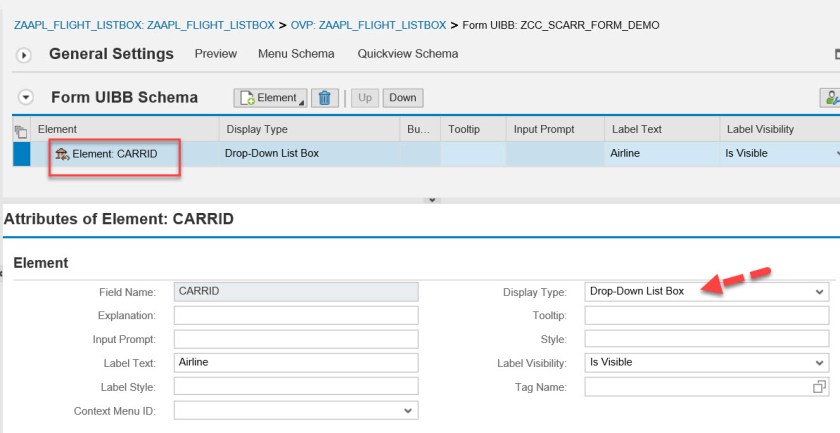
Task: Focus the Style input field
Action: pyautogui.click(x=707, y=339)
